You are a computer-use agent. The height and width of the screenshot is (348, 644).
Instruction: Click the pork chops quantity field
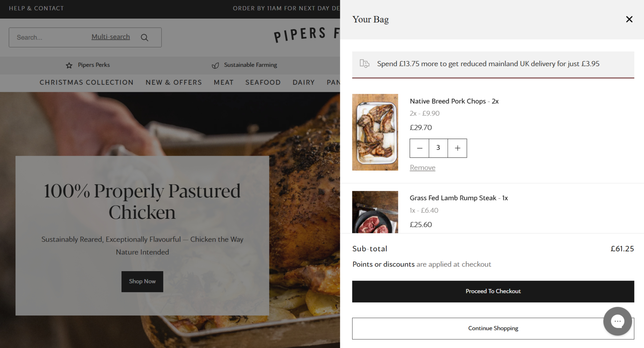coord(438,148)
